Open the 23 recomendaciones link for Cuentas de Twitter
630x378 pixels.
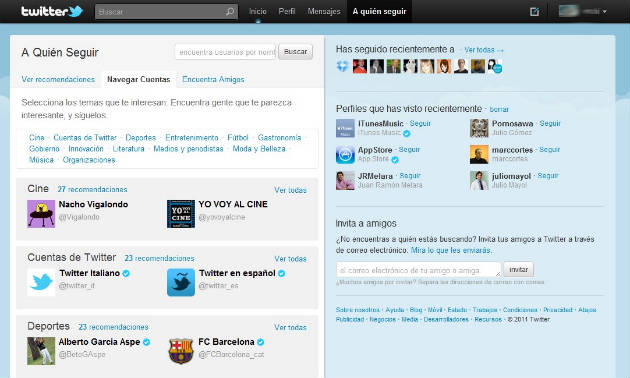click(160, 258)
